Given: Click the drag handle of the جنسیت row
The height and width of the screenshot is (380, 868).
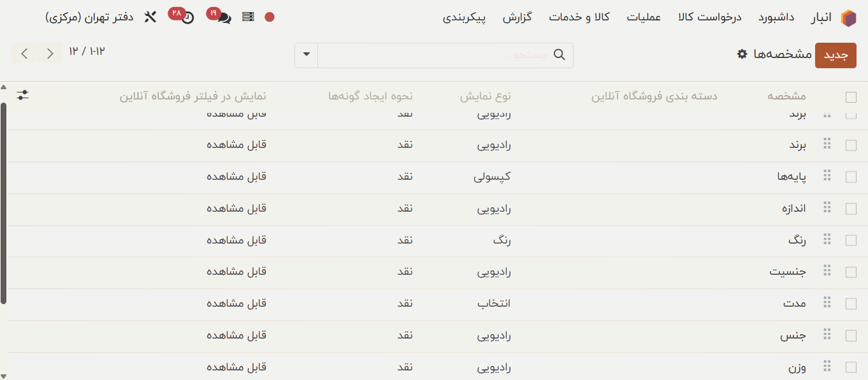Looking at the screenshot, I should pos(828,271).
